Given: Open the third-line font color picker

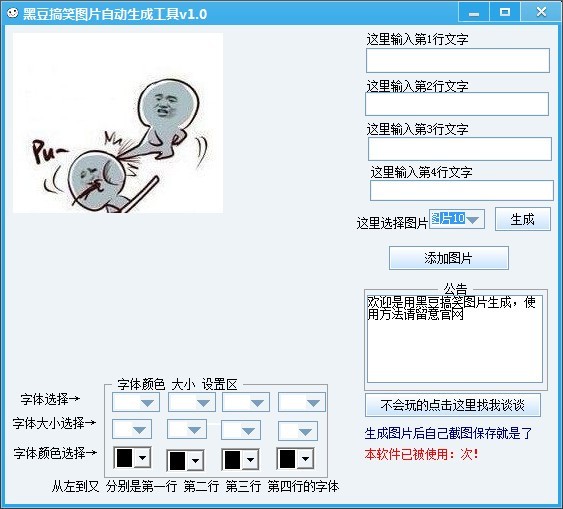Looking at the screenshot, I should point(240,459).
